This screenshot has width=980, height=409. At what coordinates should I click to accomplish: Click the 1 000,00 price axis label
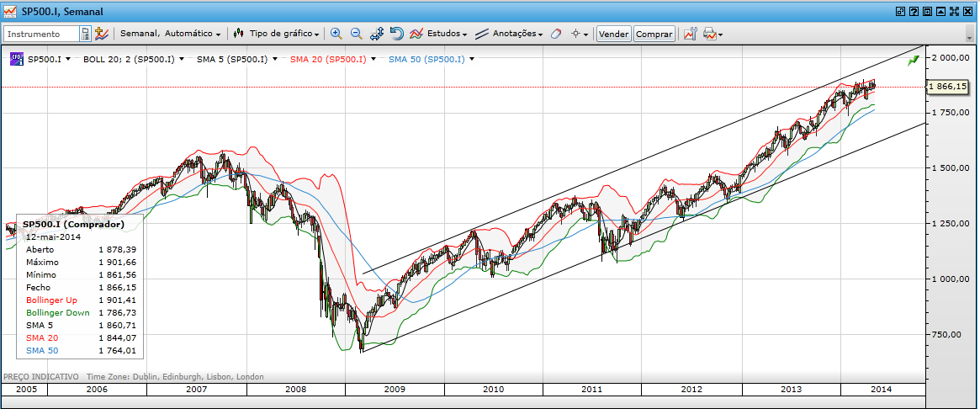(x=949, y=279)
